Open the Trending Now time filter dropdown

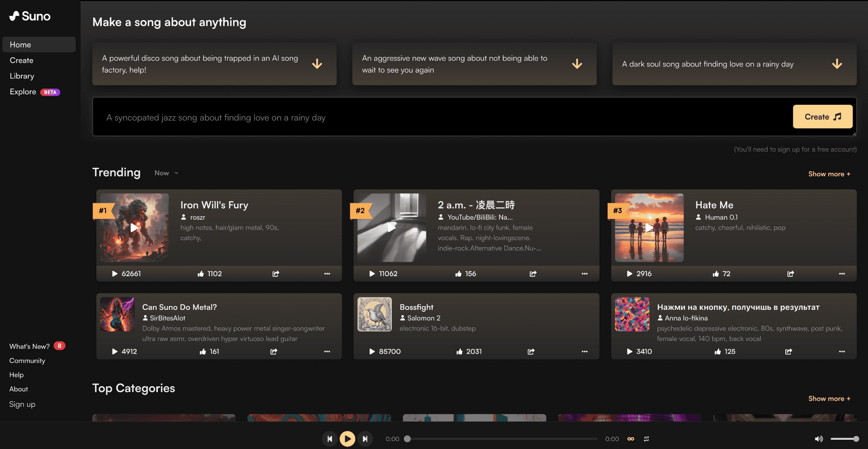tap(166, 173)
